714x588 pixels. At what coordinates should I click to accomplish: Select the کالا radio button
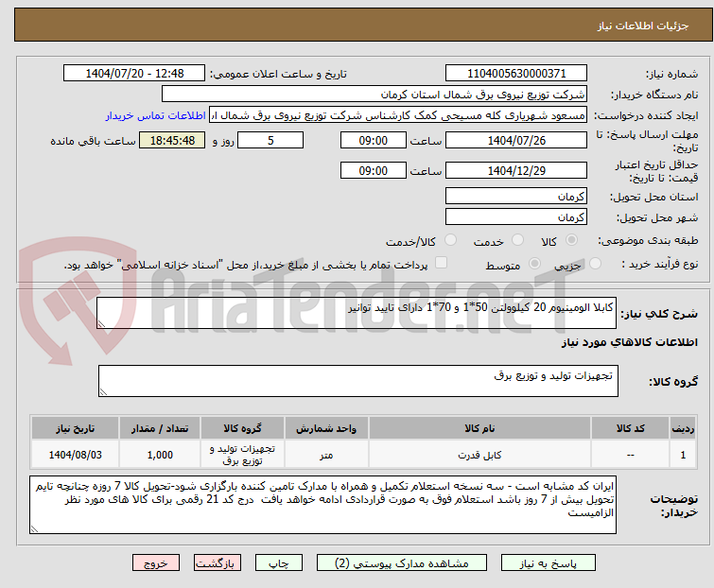pos(571,240)
